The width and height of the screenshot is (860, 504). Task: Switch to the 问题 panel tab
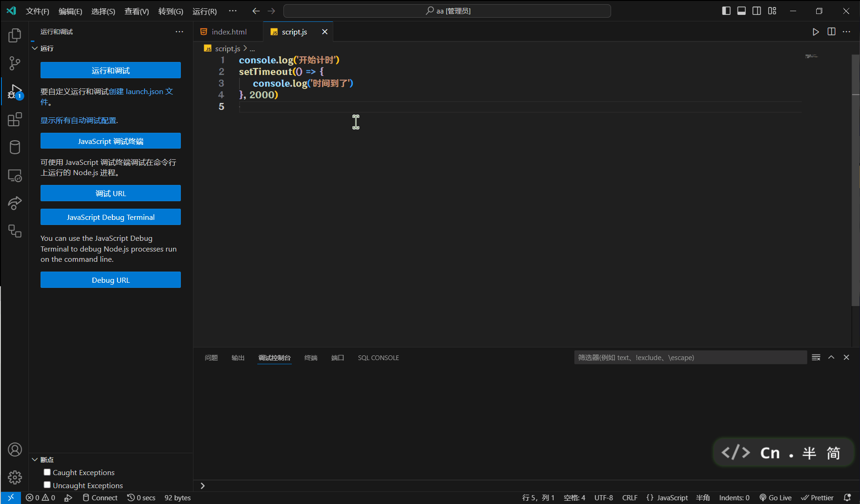tap(211, 358)
